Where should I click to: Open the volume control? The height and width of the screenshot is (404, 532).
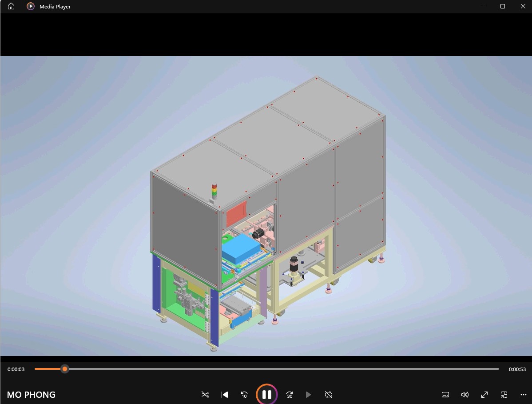tap(465, 395)
